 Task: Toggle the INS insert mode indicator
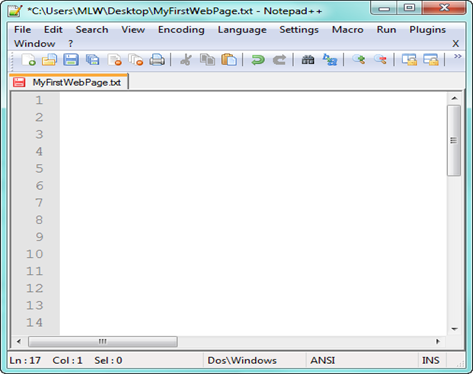click(431, 360)
